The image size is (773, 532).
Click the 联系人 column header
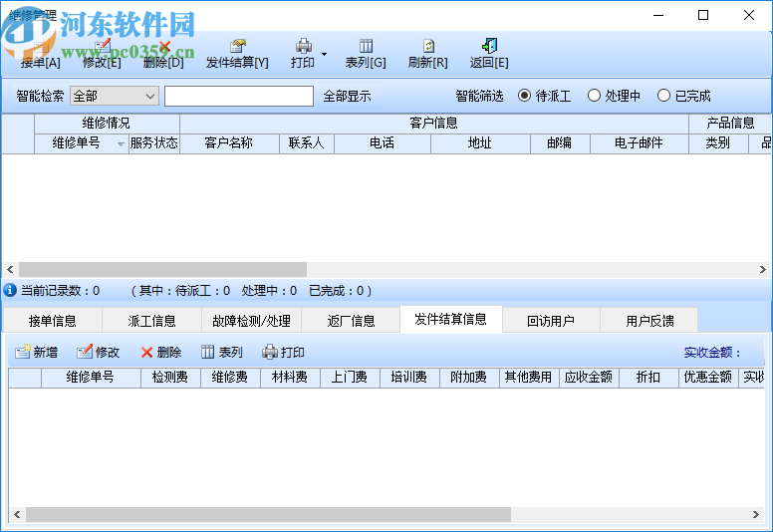click(x=306, y=143)
